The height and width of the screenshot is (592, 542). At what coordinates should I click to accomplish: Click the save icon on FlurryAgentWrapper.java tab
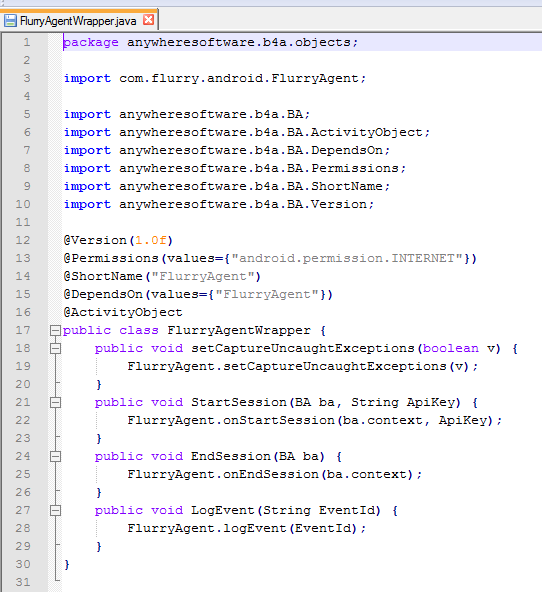tap(10, 20)
